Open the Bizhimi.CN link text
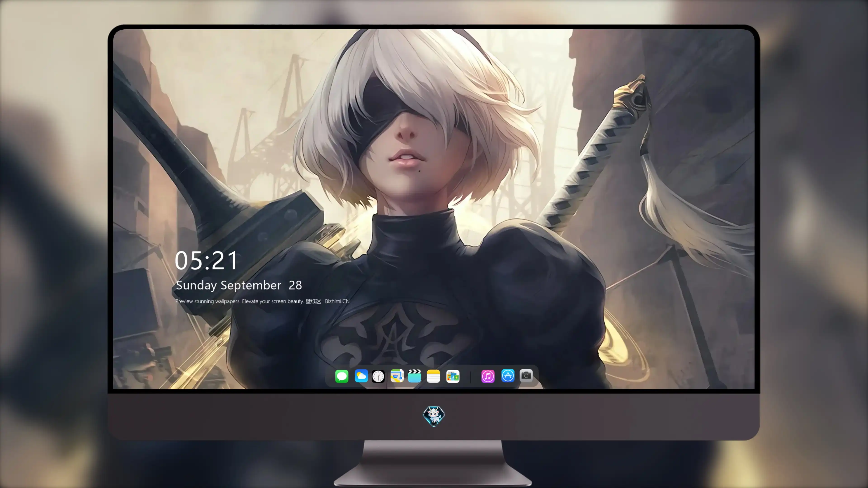The height and width of the screenshot is (488, 868). pos(337,301)
